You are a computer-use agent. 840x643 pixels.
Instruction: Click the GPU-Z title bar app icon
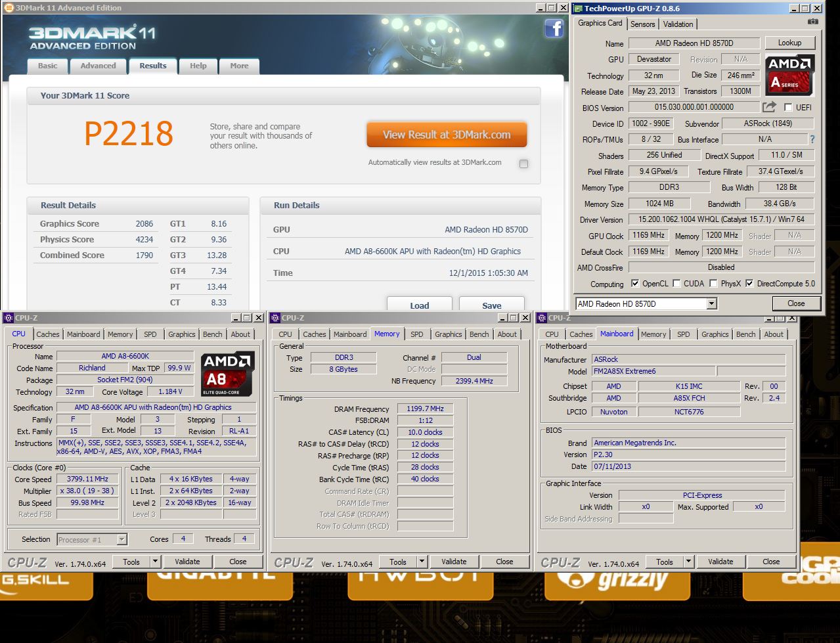click(578, 9)
